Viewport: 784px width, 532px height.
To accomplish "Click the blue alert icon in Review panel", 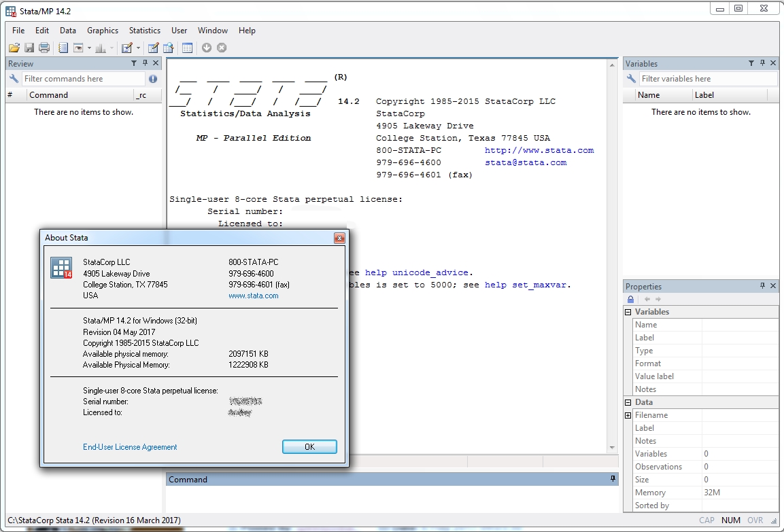I will 153,79.
